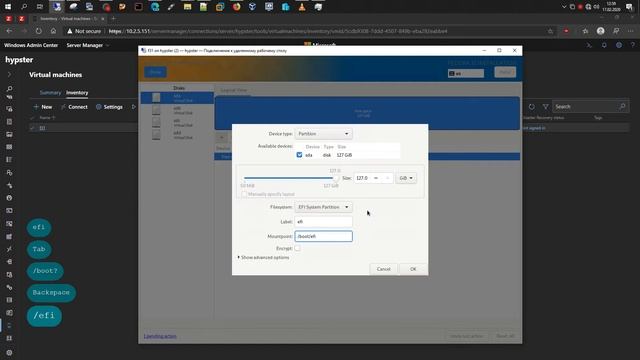640x360 pixels.
Task: Click the Done button in installer
Action: click(x=156, y=72)
